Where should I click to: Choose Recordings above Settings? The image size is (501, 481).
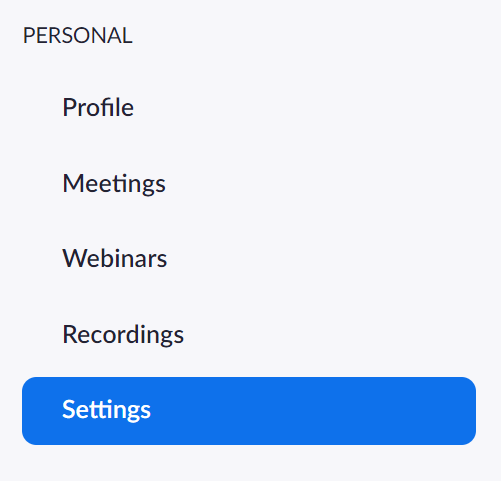(249, 335)
